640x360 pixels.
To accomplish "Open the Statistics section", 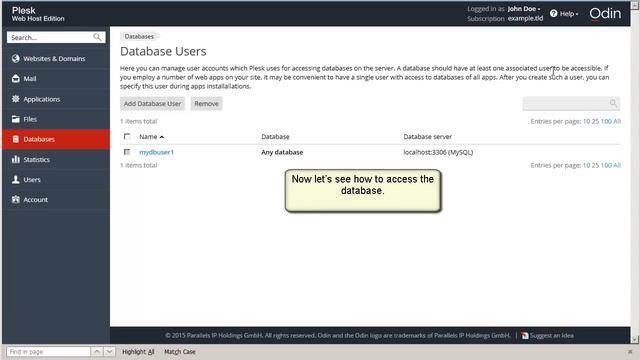I will (x=56, y=159).
